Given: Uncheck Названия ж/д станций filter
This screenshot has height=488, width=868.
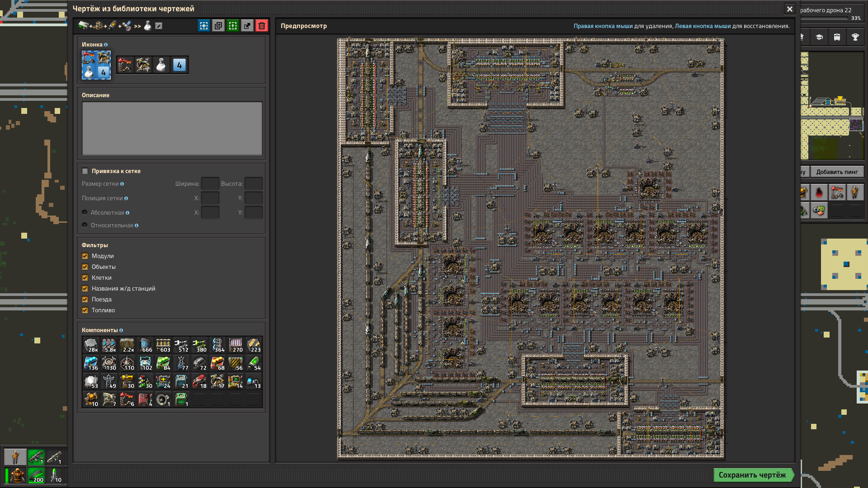Looking at the screenshot, I should pos(85,289).
